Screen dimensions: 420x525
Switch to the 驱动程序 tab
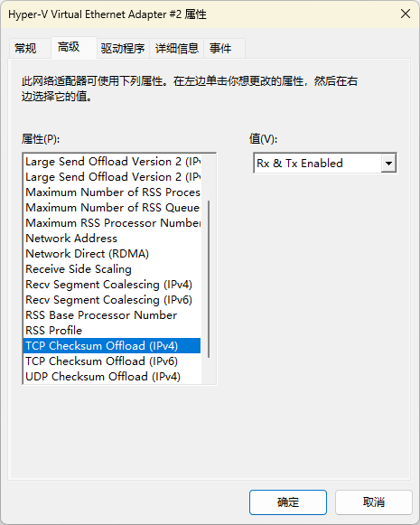[123, 49]
